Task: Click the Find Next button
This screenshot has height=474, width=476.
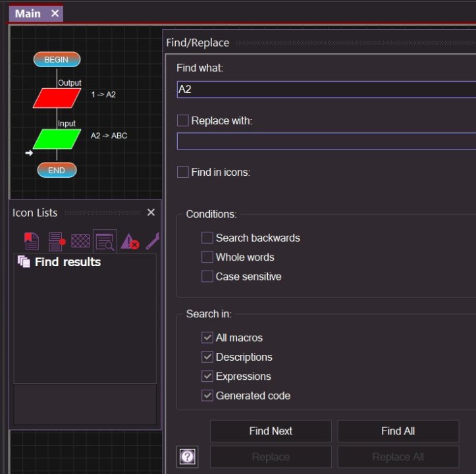Action: tap(271, 431)
